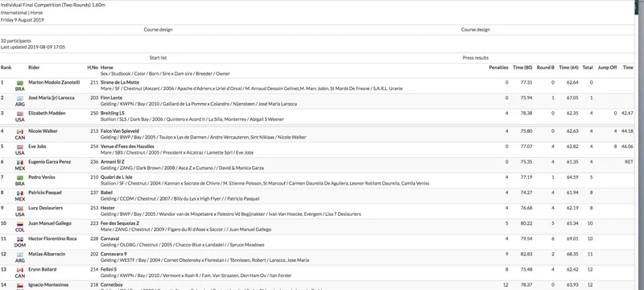
Task: Click the Canada flag beside Erynn Ballard
Action: coord(19,271)
